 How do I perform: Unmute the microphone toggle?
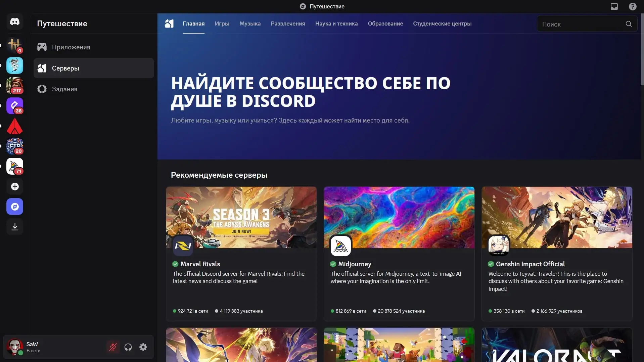point(113,347)
